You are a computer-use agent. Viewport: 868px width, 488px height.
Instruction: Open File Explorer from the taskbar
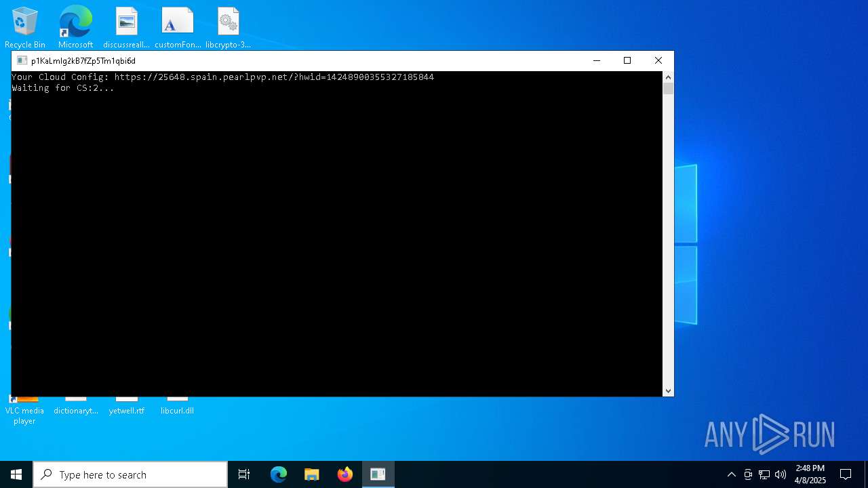[312, 474]
